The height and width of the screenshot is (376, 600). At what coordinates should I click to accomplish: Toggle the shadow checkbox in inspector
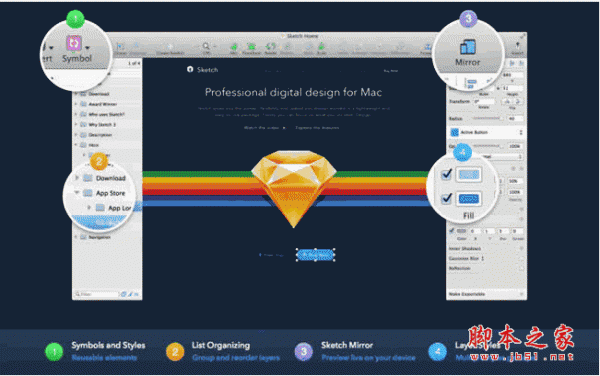point(452,231)
